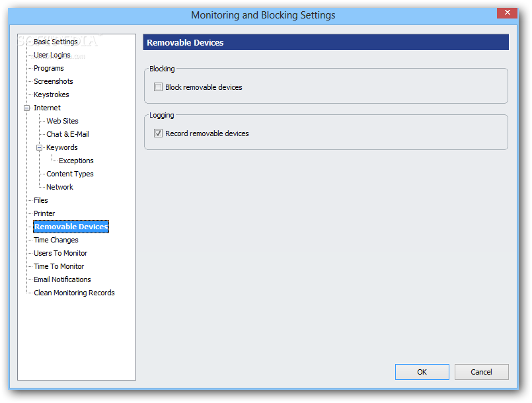Select Users To Monitor
The height and width of the screenshot is (403, 532).
[x=60, y=254]
